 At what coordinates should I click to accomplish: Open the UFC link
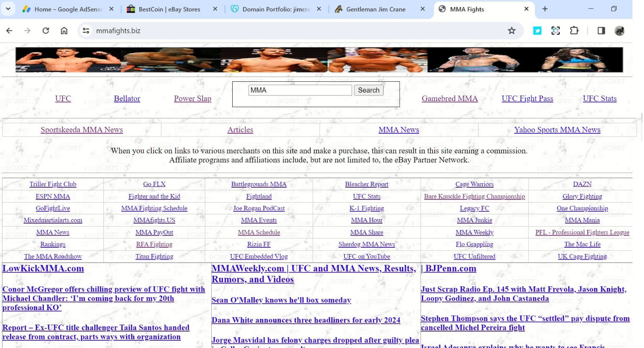(x=63, y=99)
